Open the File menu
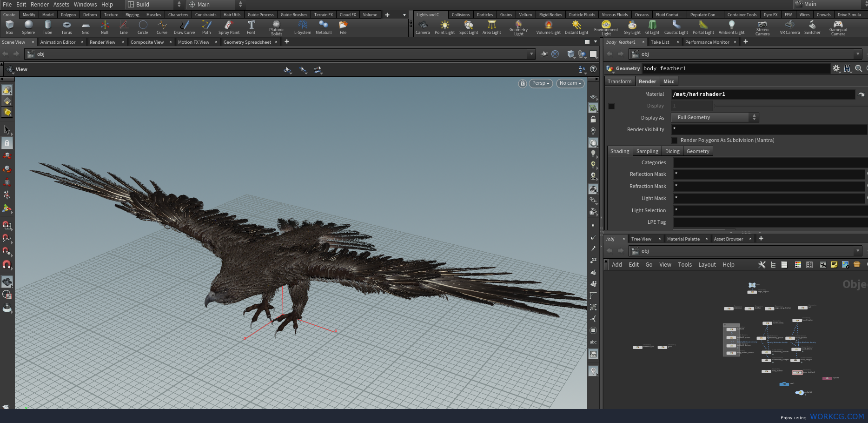868x423 pixels. (7, 4)
